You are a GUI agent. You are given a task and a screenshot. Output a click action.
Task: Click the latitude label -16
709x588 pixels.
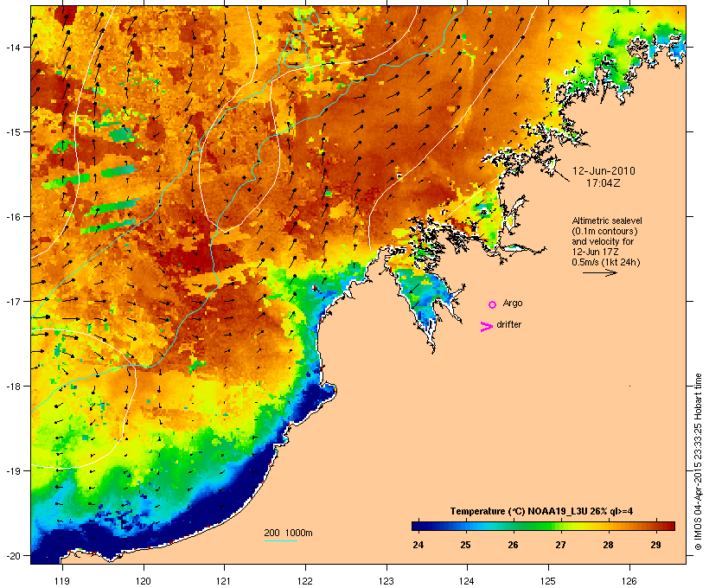(13, 217)
